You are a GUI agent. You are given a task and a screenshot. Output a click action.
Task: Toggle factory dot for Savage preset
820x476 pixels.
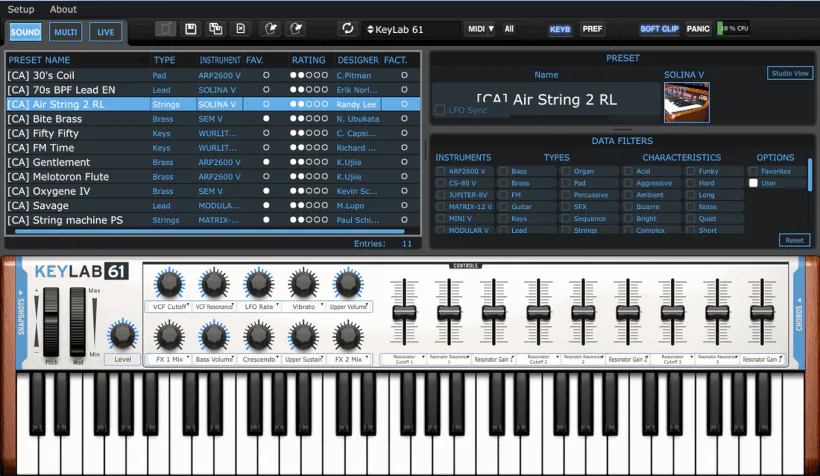click(404, 206)
